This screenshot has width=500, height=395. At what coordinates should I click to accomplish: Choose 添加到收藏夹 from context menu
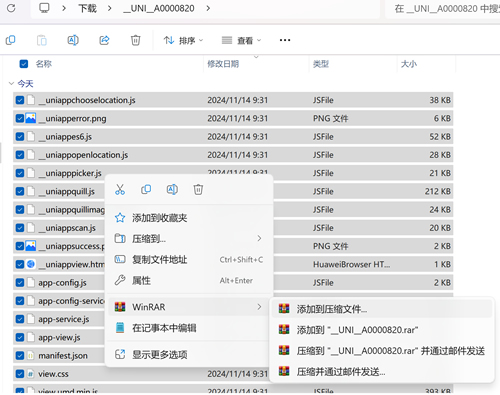[x=189, y=218]
